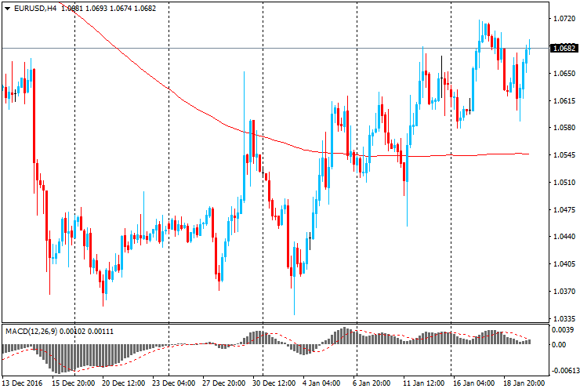Select the 23 Dec 04:00 time label
This screenshot has height=392, width=580.
(x=173, y=383)
